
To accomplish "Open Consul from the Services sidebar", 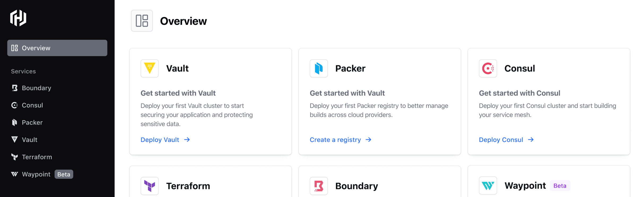I will pyautogui.click(x=32, y=105).
